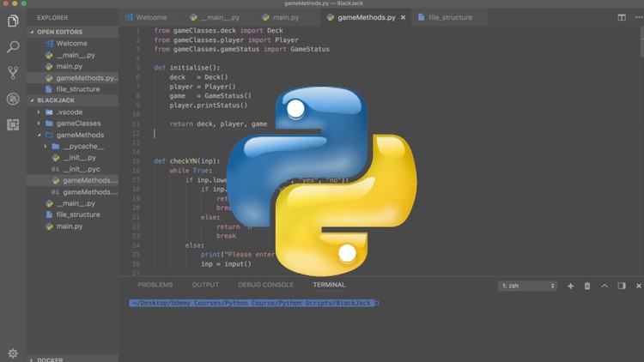Open Source Control view in activity bar
This screenshot has height=362, width=644.
13,73
